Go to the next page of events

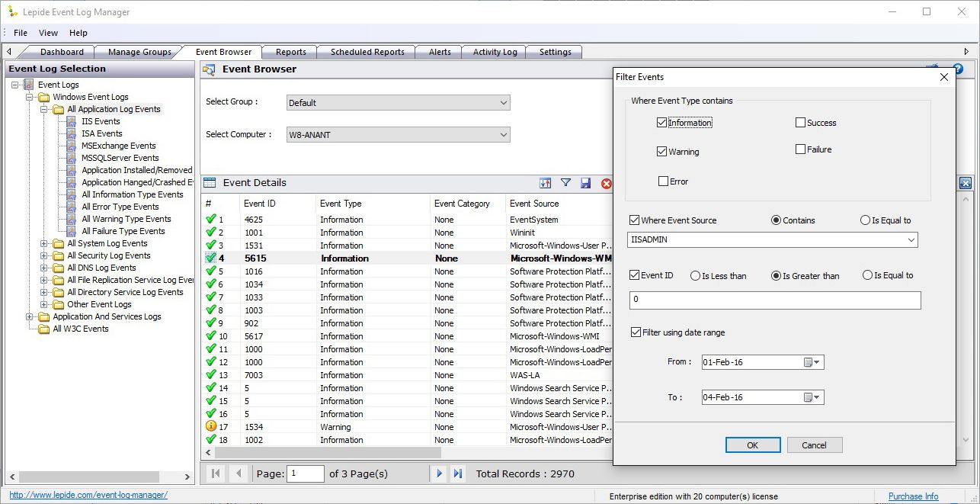pyautogui.click(x=439, y=474)
